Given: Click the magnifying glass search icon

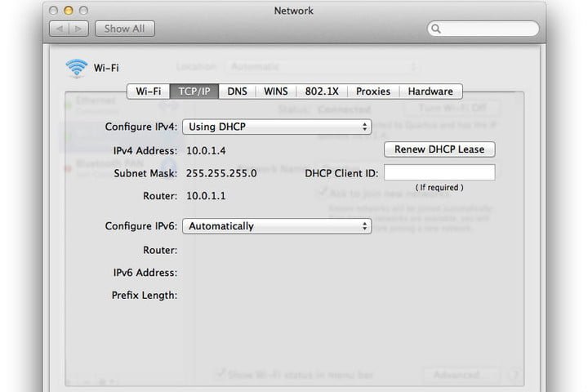Looking at the screenshot, I should click(436, 29).
